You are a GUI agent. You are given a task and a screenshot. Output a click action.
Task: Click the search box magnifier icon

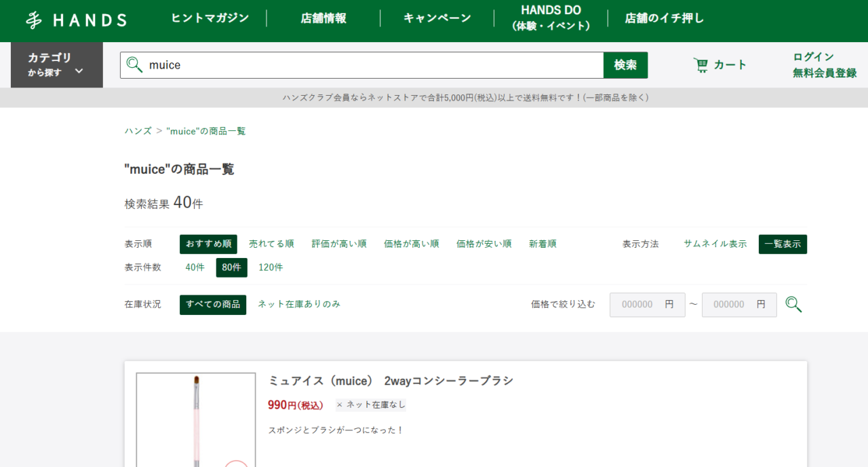tap(134, 65)
